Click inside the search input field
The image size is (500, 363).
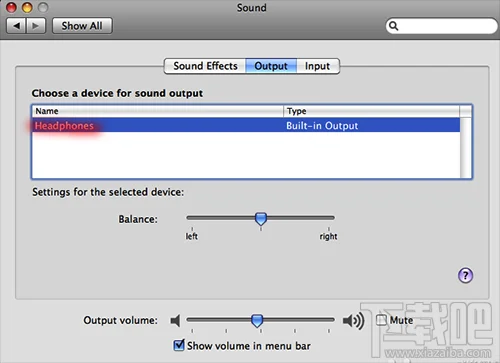(441, 26)
